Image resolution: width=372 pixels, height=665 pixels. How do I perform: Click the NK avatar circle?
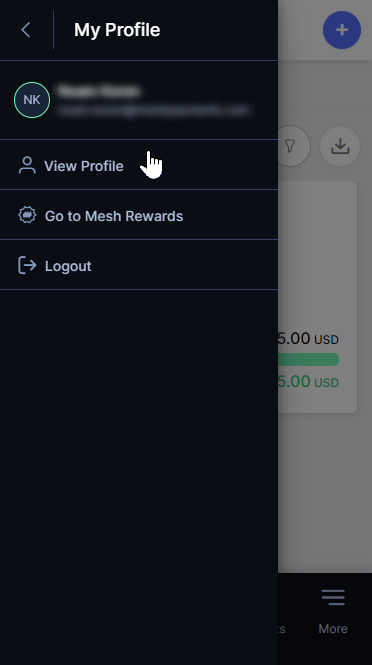coord(32,100)
